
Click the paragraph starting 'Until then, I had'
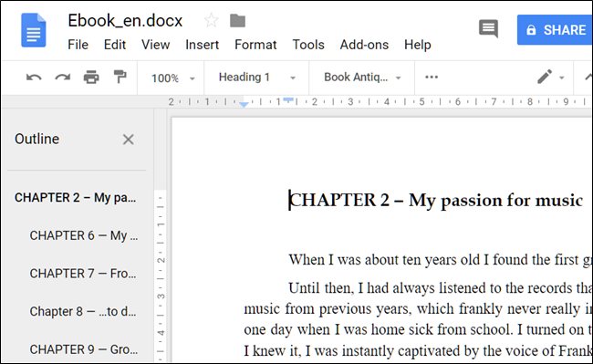tap(418, 319)
